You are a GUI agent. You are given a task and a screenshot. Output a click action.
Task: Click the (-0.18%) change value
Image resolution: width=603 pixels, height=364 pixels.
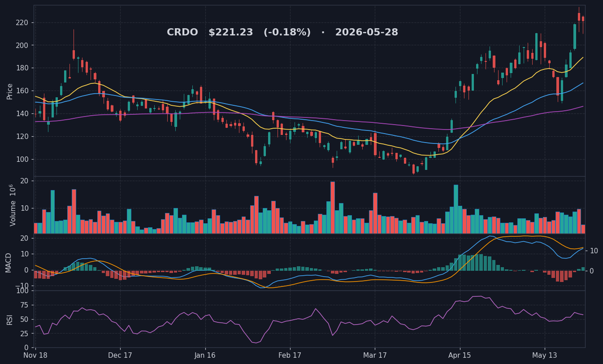point(287,32)
